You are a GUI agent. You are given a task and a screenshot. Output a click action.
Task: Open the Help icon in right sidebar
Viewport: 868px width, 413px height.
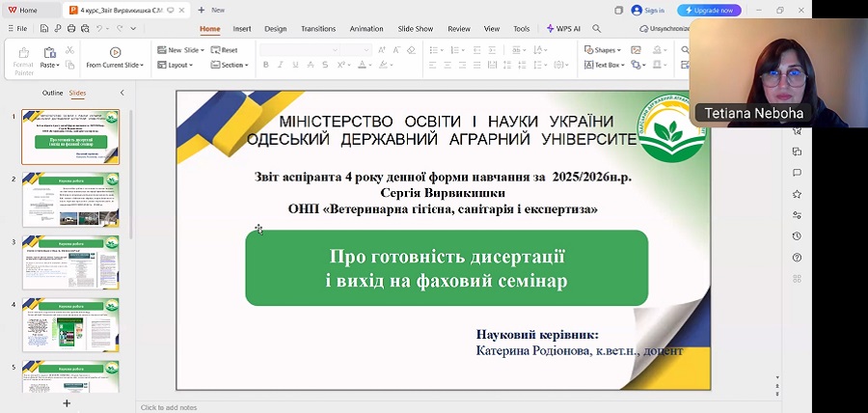pos(797,258)
